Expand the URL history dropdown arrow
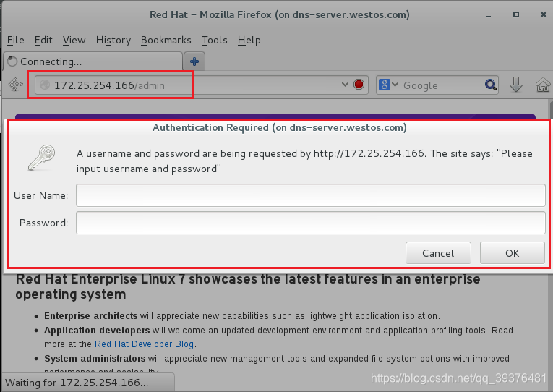This screenshot has height=392, width=553. [345, 85]
